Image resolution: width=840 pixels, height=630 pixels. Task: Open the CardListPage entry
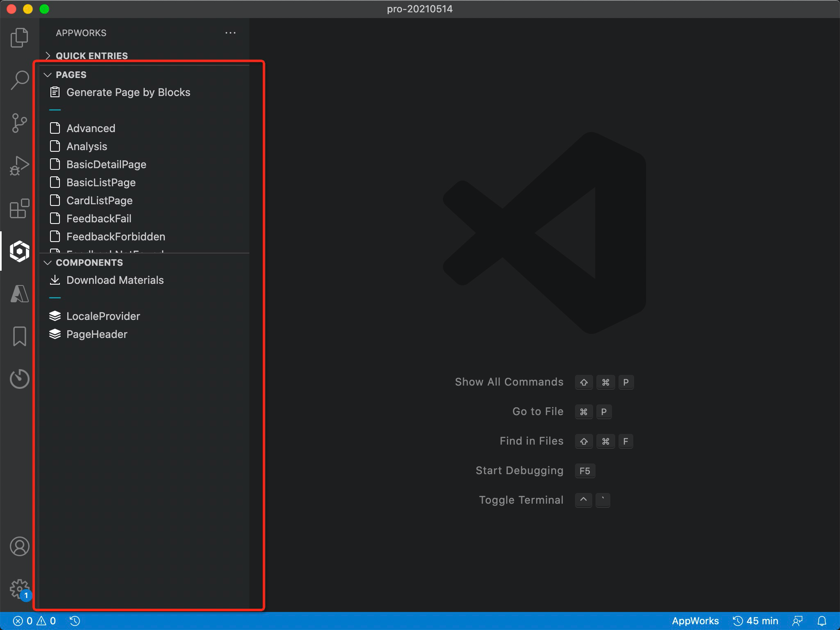click(144, 201)
